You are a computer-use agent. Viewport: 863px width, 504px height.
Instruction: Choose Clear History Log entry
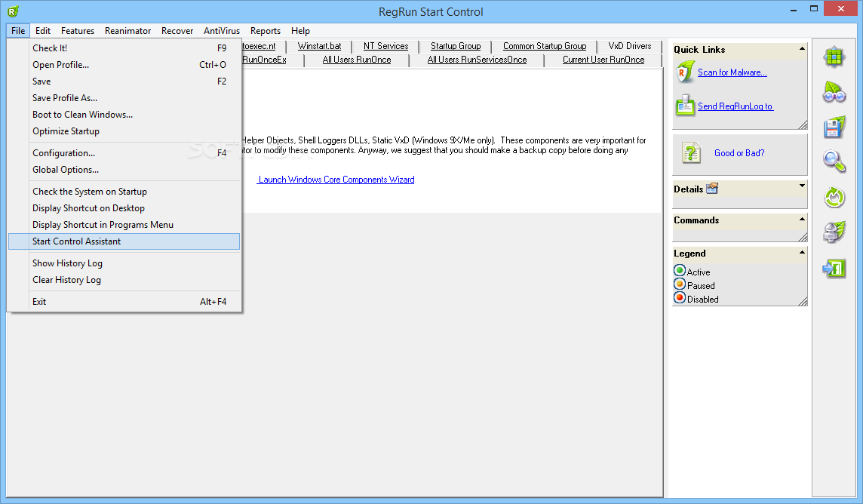coord(124,279)
